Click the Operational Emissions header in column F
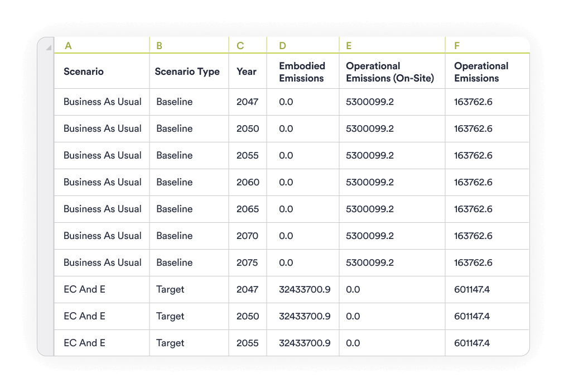The height and width of the screenshot is (392, 588). (x=487, y=71)
